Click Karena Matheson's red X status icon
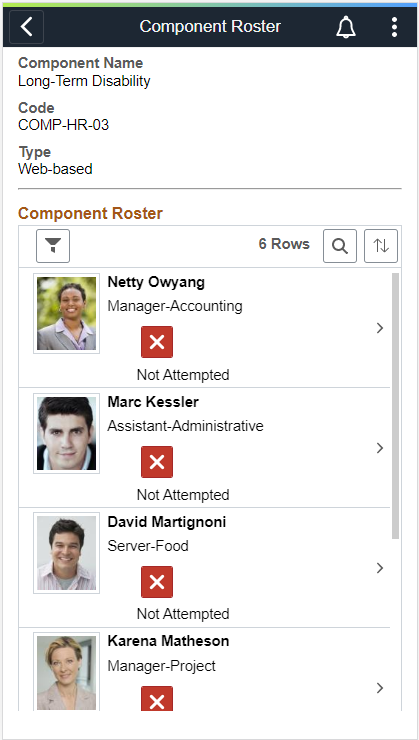The width and height of the screenshot is (419, 740). [157, 699]
